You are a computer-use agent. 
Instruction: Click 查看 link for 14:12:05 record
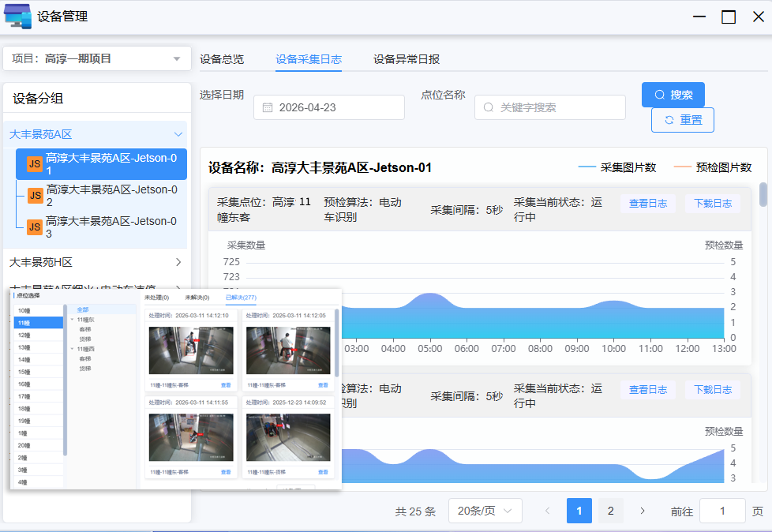pyautogui.click(x=323, y=385)
